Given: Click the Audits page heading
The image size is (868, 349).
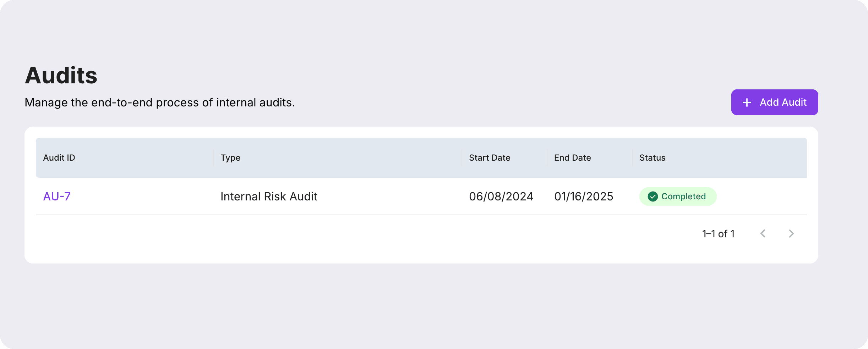Looking at the screenshot, I should click(61, 75).
